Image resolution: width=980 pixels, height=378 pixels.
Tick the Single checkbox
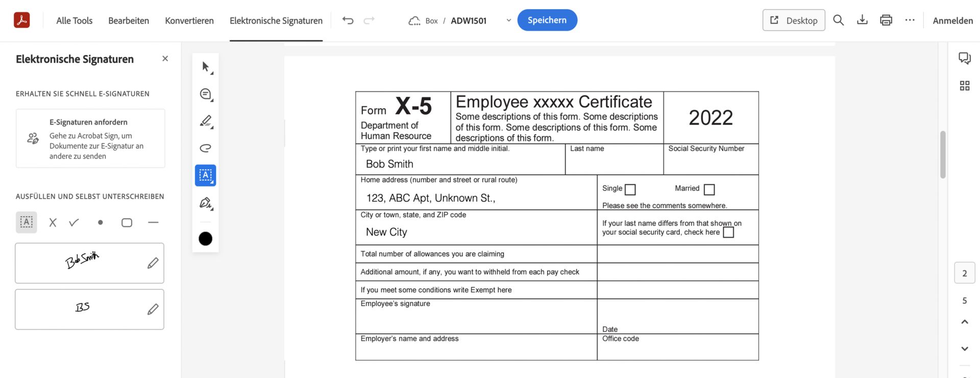(630, 190)
